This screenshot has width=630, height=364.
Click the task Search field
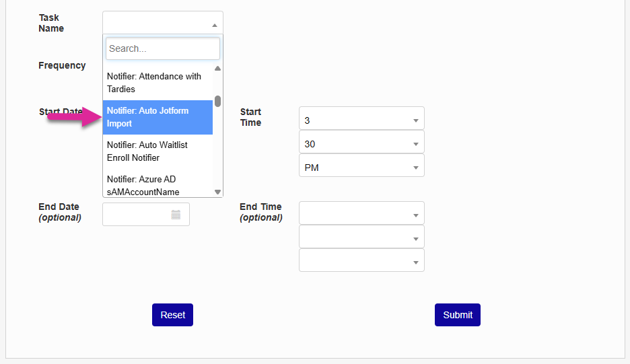coord(162,48)
